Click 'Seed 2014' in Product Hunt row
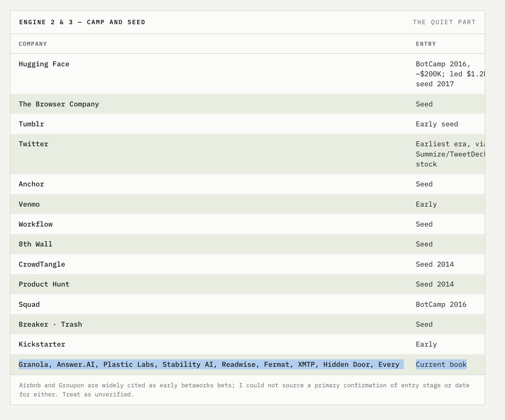Image resolution: width=505 pixels, height=420 pixels. (x=435, y=284)
